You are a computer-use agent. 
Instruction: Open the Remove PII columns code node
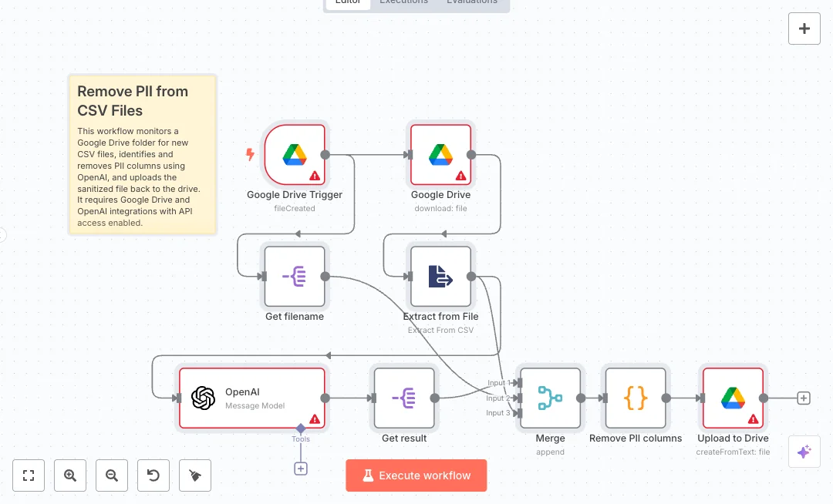(x=635, y=398)
